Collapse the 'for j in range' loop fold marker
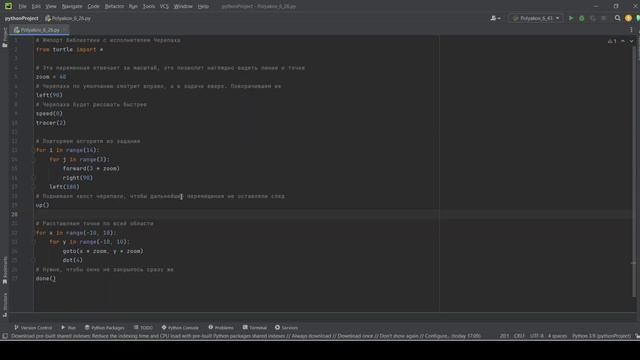 [35, 160]
